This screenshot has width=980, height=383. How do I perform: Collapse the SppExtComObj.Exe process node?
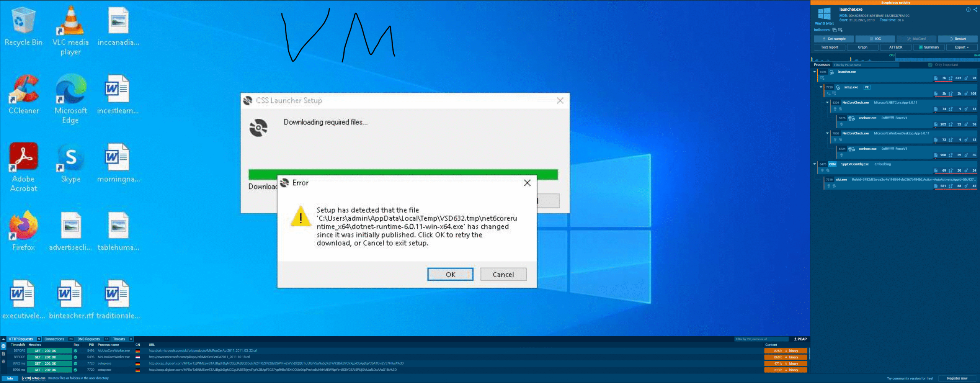coord(815,164)
